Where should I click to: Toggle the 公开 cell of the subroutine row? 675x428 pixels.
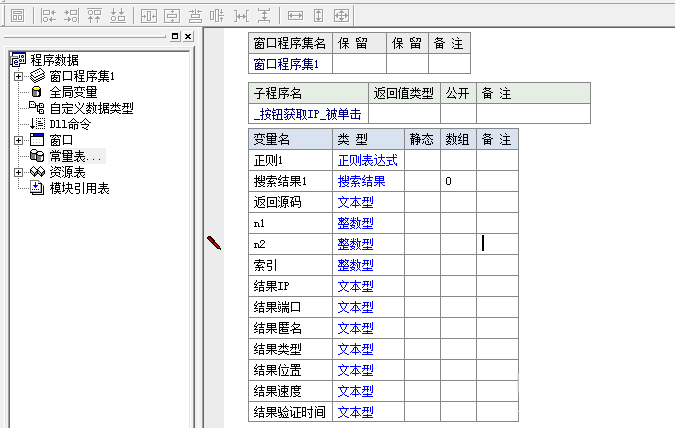coord(457,114)
